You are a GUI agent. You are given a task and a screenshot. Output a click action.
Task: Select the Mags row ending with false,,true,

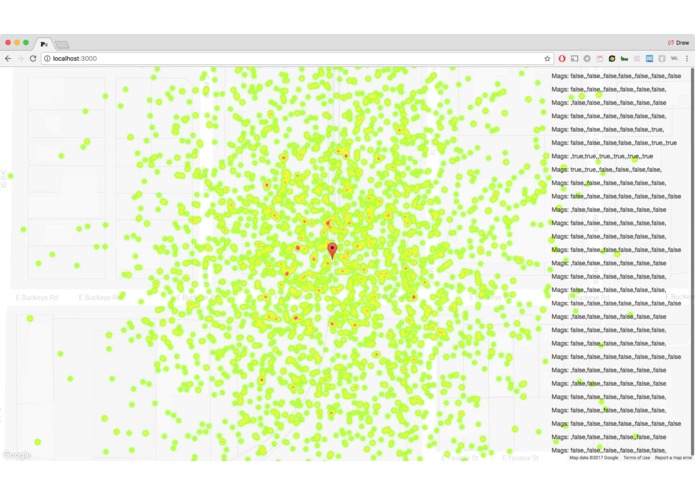[608, 129]
